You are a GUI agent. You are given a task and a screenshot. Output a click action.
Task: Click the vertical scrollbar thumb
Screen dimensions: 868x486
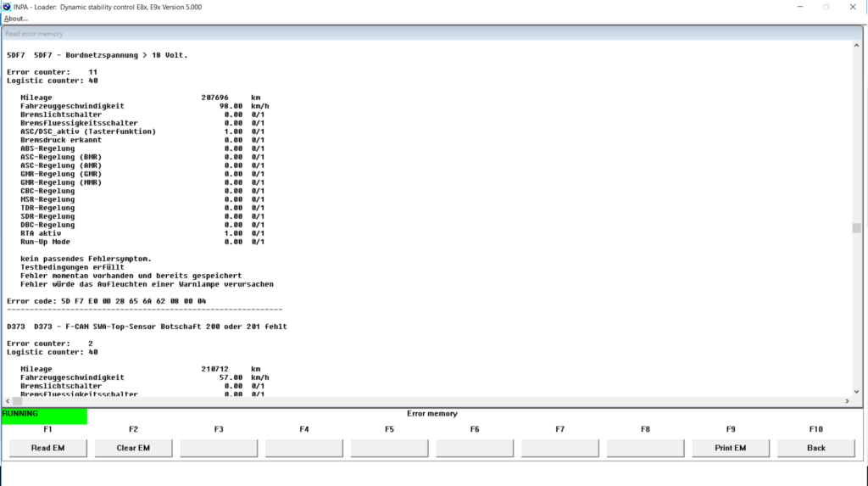click(x=856, y=227)
